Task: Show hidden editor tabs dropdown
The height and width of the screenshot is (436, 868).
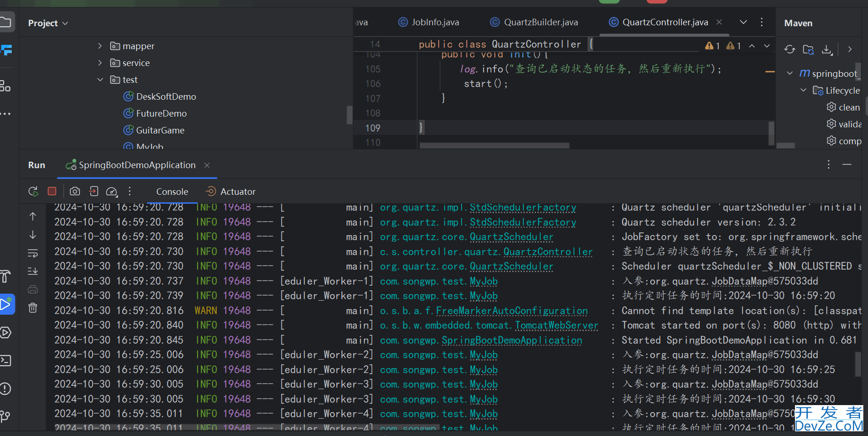Action: point(743,22)
